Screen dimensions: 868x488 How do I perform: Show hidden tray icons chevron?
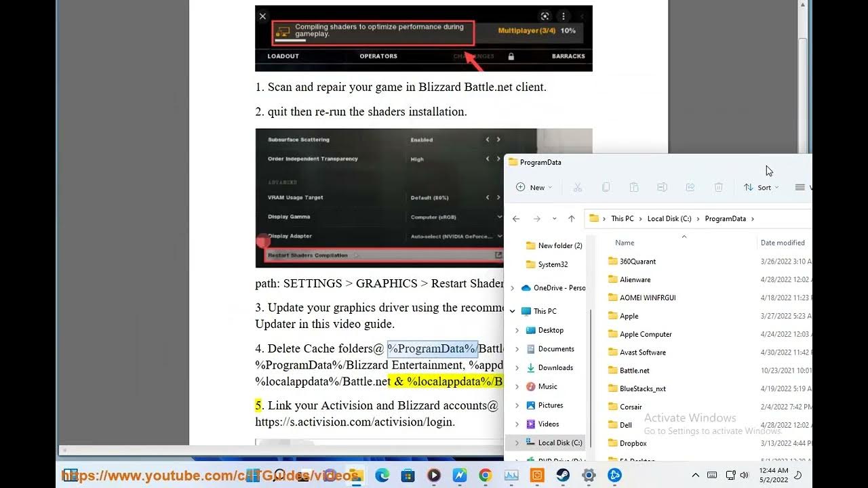[695, 475]
